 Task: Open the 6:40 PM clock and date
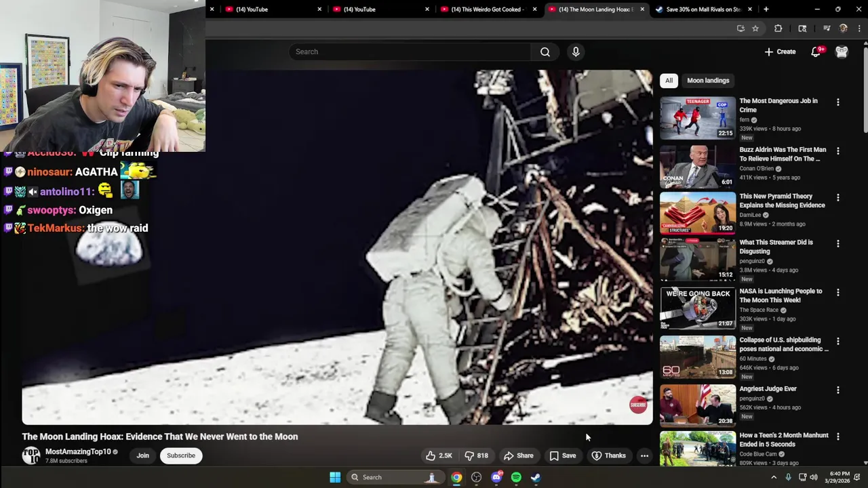[x=840, y=477]
